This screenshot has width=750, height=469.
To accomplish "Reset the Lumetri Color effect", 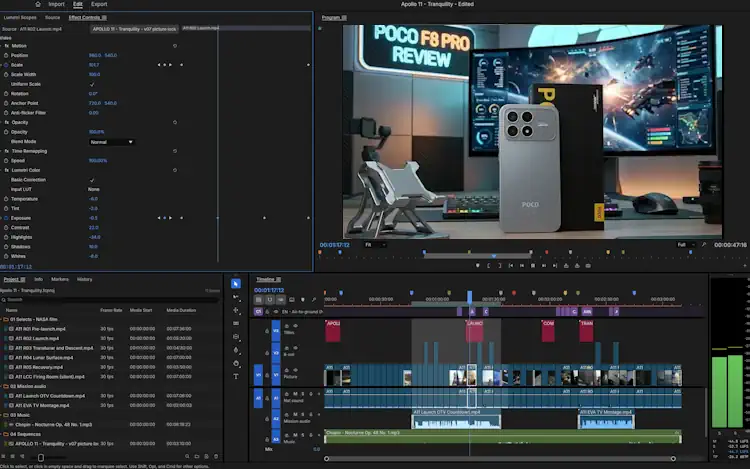I will [175, 170].
